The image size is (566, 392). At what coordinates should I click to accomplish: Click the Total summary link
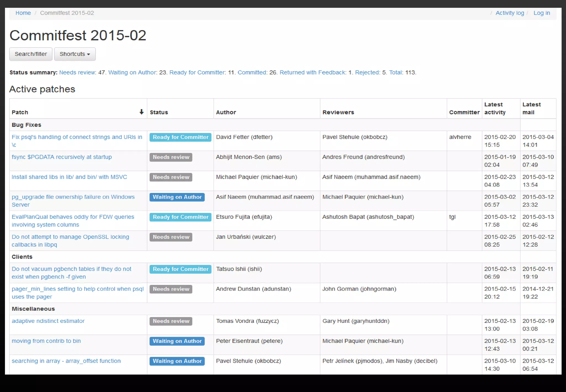(395, 72)
